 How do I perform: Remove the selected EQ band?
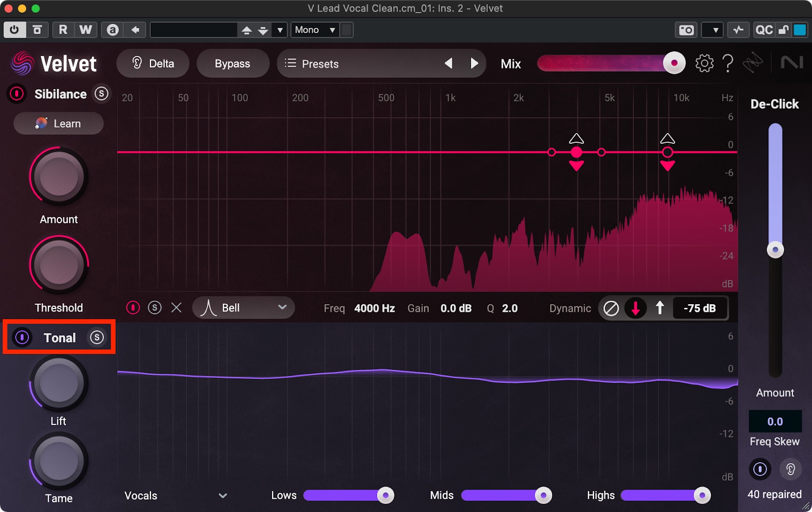(176, 308)
